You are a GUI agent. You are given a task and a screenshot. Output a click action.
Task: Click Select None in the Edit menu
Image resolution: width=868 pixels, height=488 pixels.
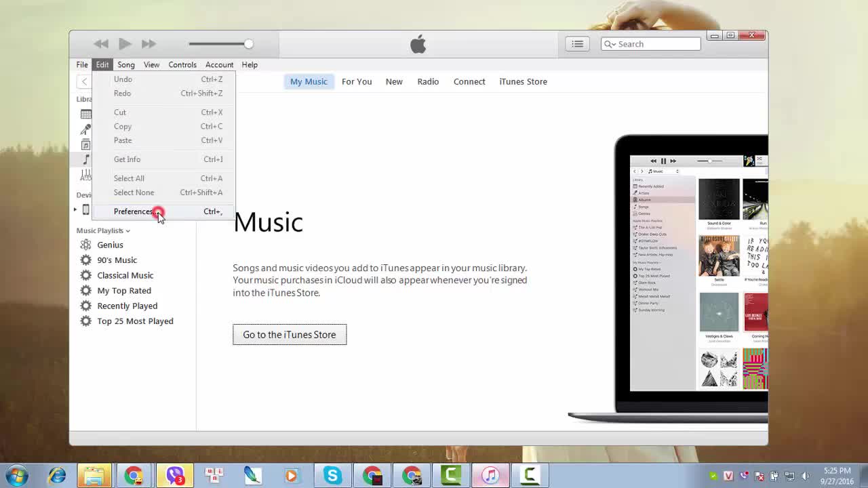pyautogui.click(x=163, y=192)
